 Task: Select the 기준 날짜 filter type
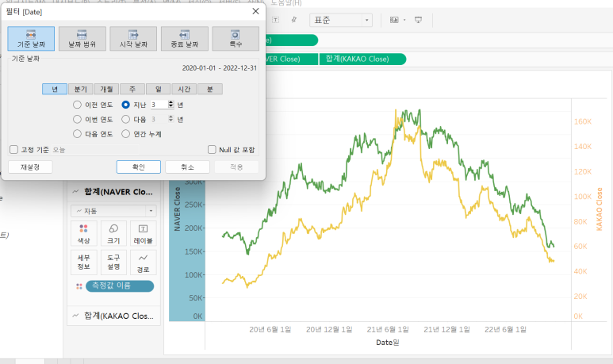click(x=31, y=39)
